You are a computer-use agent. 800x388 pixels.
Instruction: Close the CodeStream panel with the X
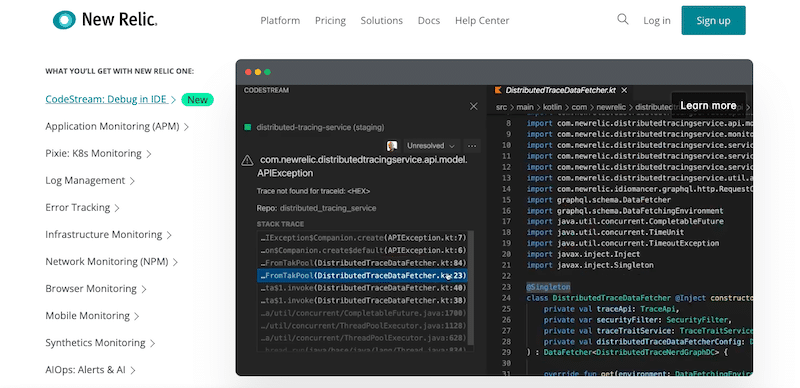[473, 106]
